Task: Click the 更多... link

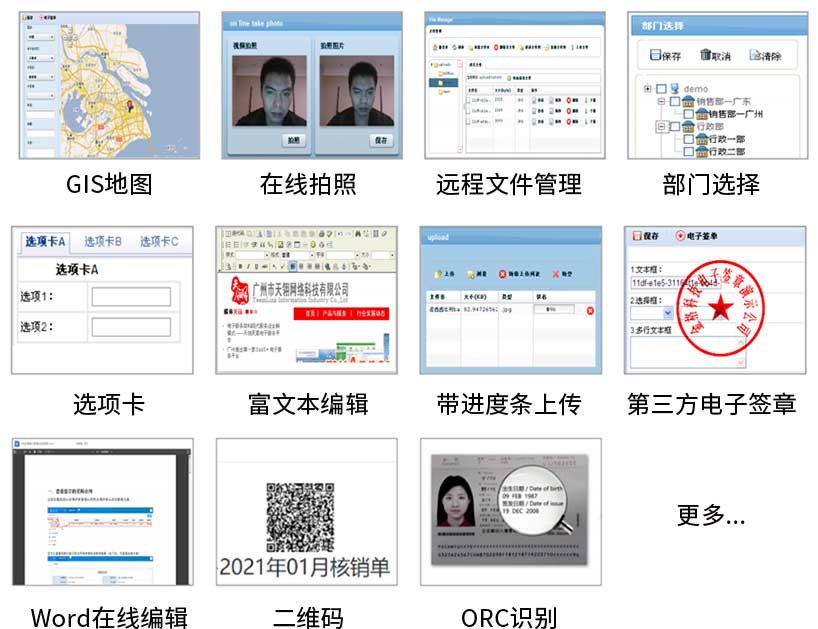Action: point(711,516)
